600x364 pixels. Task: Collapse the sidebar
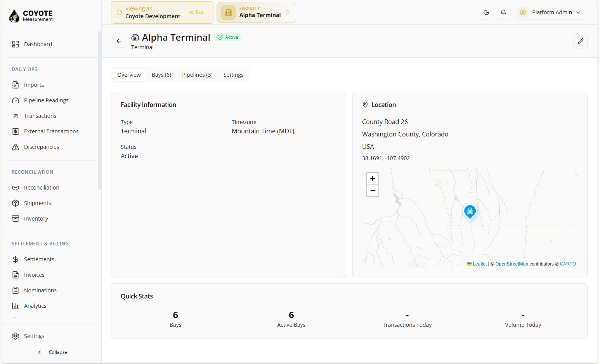coord(52,352)
